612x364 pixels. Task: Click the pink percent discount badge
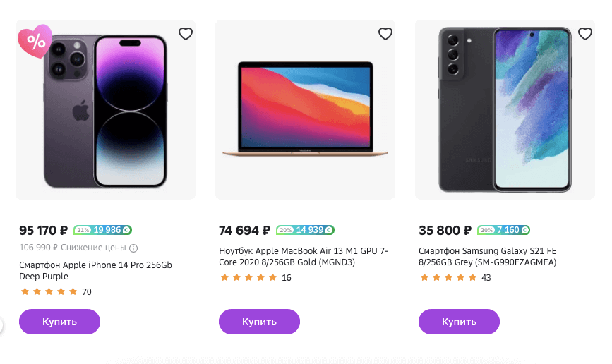point(35,41)
